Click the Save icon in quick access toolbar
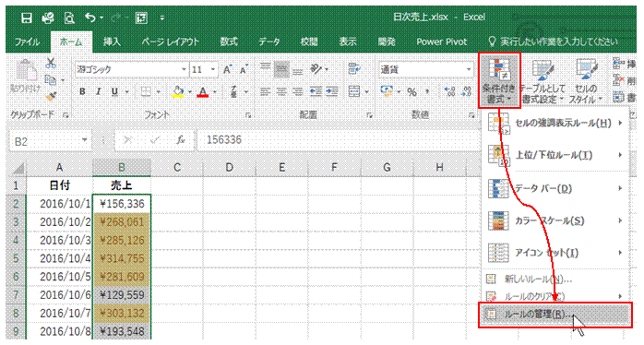 tap(27, 18)
